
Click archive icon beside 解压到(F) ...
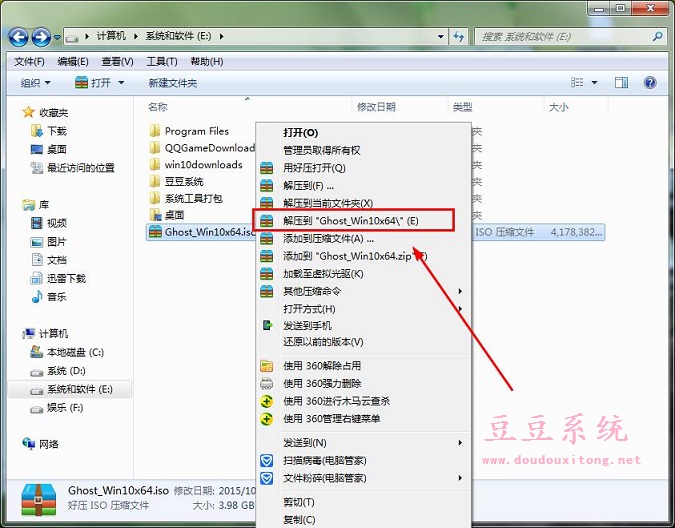[x=267, y=185]
